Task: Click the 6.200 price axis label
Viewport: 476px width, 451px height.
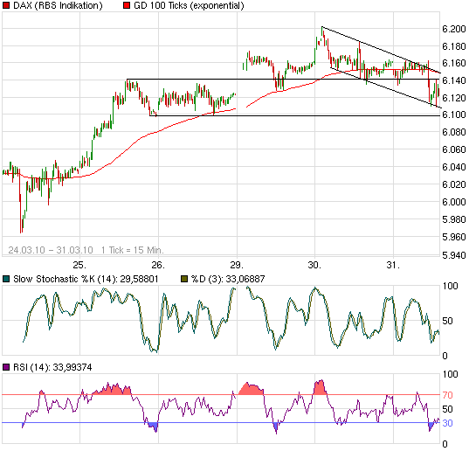Action: (x=454, y=29)
